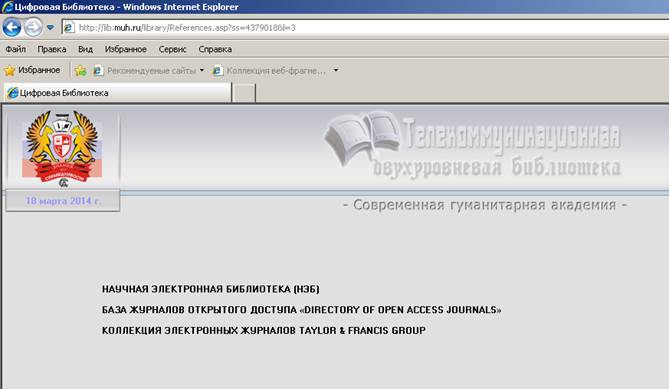Open Directory of Open Access Journals link
669x389 pixels.
point(302,310)
